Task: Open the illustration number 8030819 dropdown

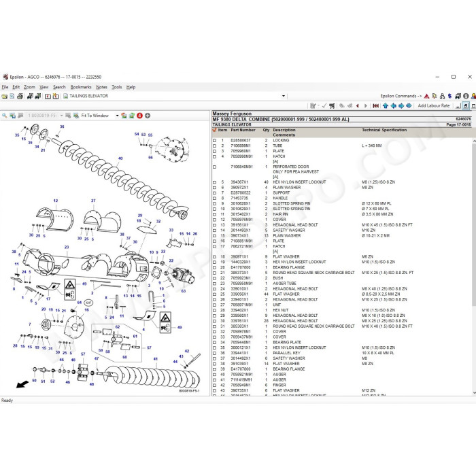Action: [61, 116]
